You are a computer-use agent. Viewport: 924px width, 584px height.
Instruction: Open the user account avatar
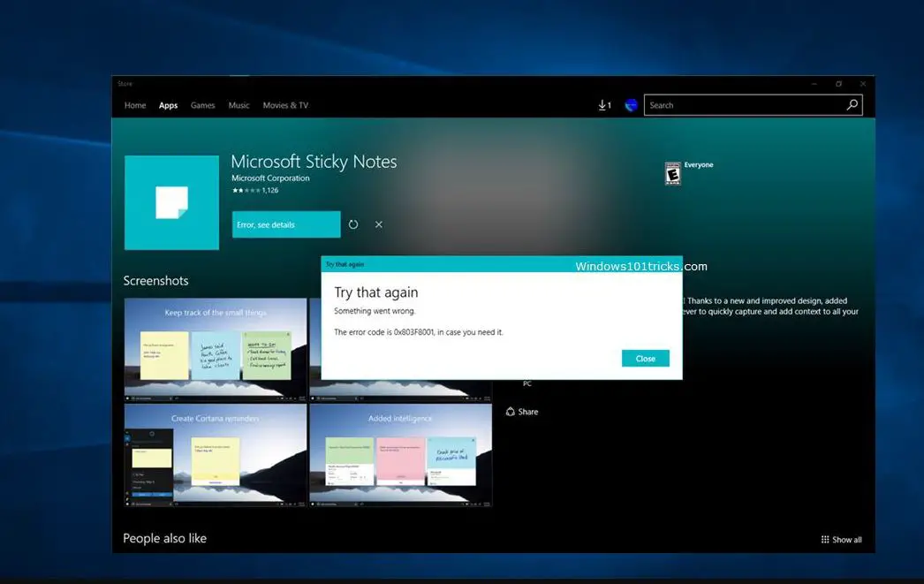click(631, 105)
